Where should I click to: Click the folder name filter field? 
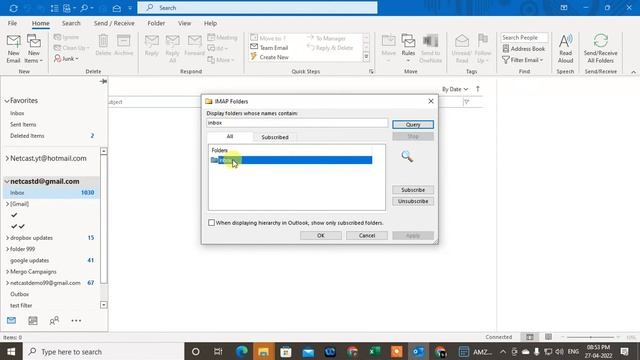click(297, 123)
